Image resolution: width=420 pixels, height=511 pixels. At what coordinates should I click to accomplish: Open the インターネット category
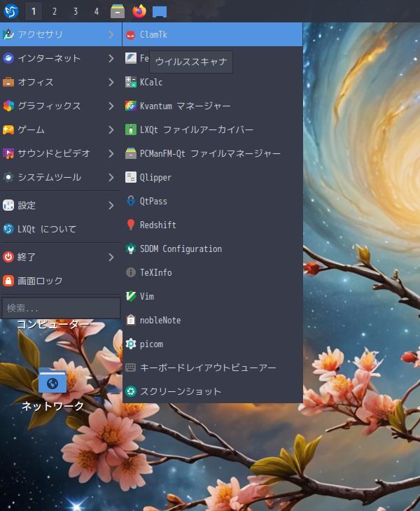point(61,58)
